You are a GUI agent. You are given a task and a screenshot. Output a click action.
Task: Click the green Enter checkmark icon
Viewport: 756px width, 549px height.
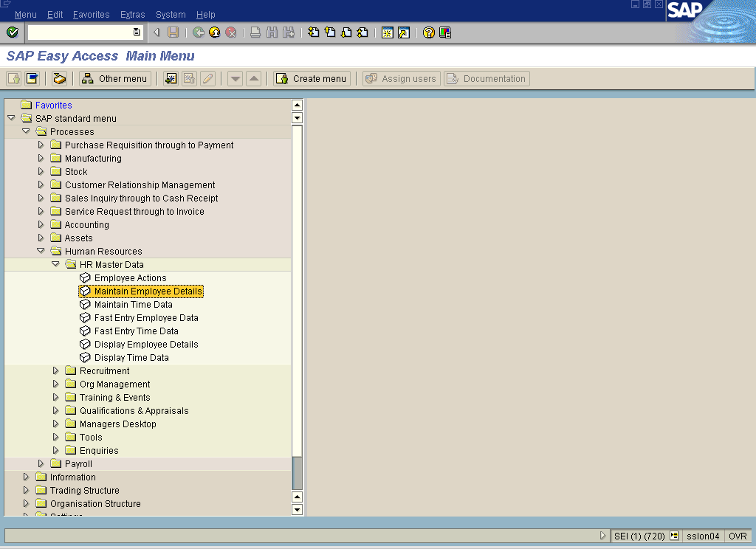[x=13, y=32]
